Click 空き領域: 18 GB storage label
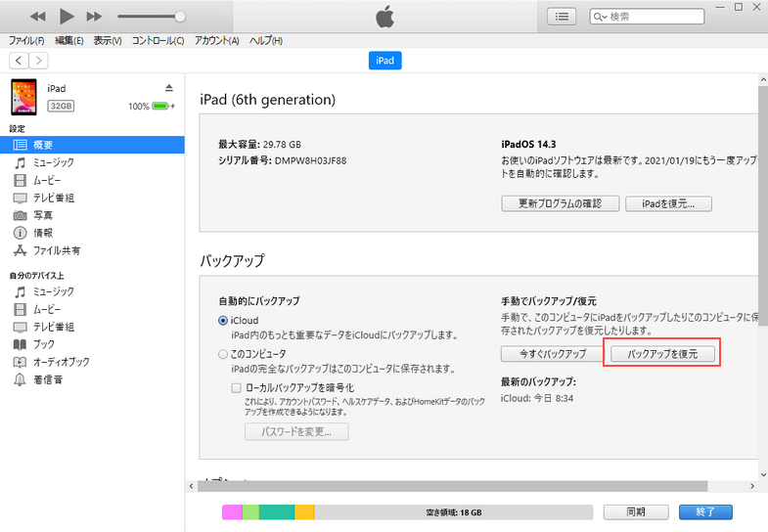This screenshot has width=768, height=532. [454, 512]
